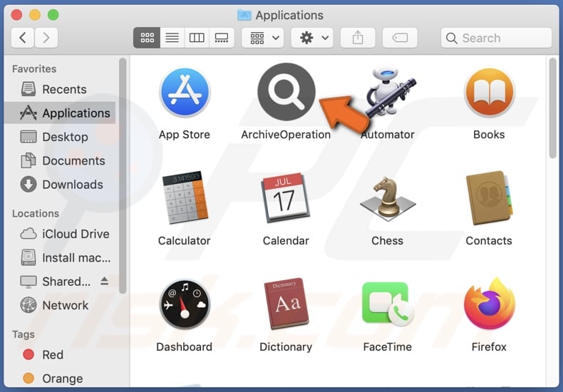Open Recents in the sidebar

pos(60,89)
